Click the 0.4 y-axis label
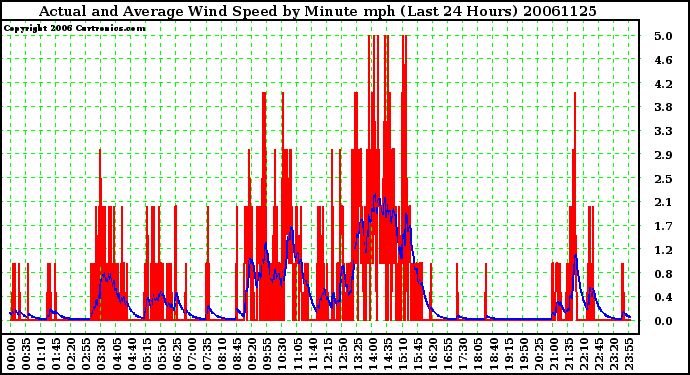Viewport: 690px width, 375px height. point(663,298)
